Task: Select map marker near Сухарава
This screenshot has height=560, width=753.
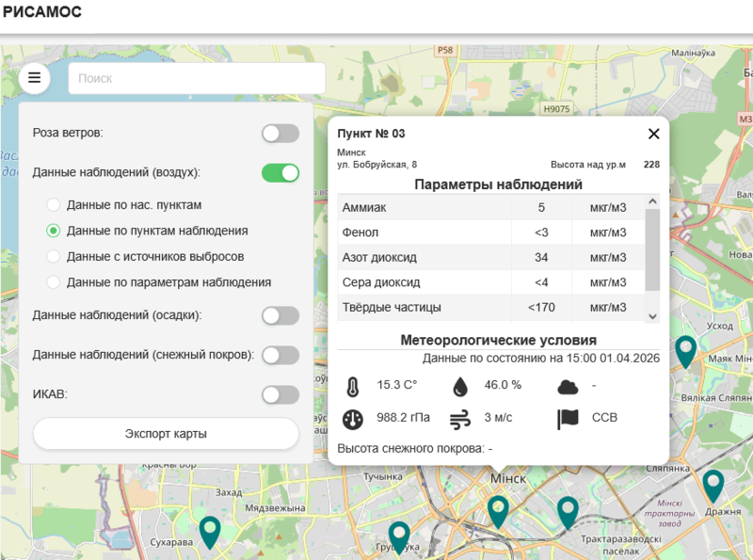Action: (209, 531)
